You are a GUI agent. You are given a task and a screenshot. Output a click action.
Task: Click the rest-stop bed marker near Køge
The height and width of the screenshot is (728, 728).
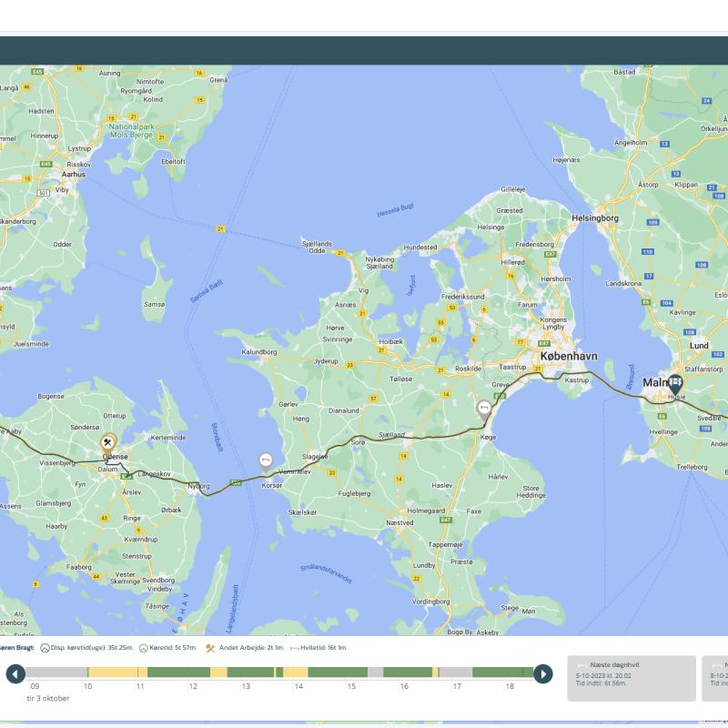(483, 408)
